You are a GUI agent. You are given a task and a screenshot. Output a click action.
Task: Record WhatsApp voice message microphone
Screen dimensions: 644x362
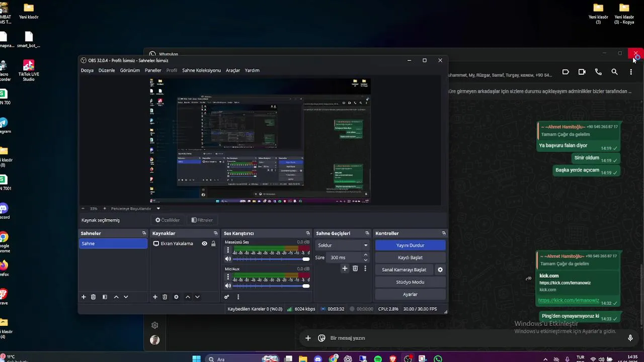630,338
